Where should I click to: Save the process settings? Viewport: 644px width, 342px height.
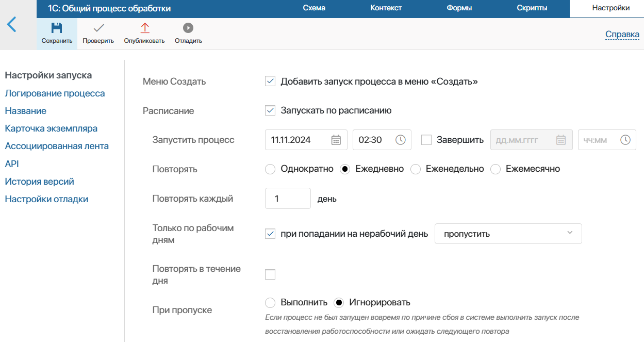(x=57, y=34)
